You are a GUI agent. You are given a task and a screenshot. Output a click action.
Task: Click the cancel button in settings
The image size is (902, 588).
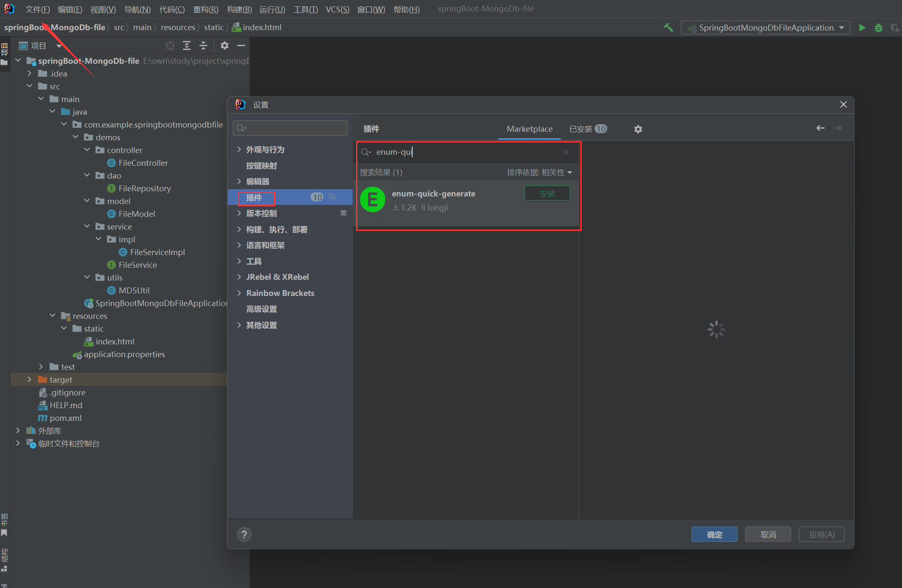(768, 534)
